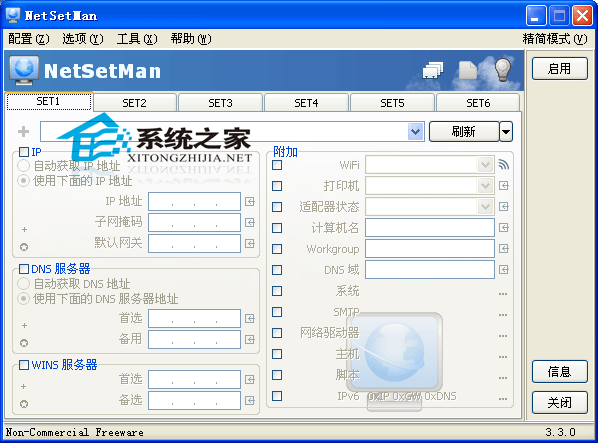Image resolution: width=598 pixels, height=443 pixels.
Task: Click the profiles stack icon in header
Action: [432, 70]
